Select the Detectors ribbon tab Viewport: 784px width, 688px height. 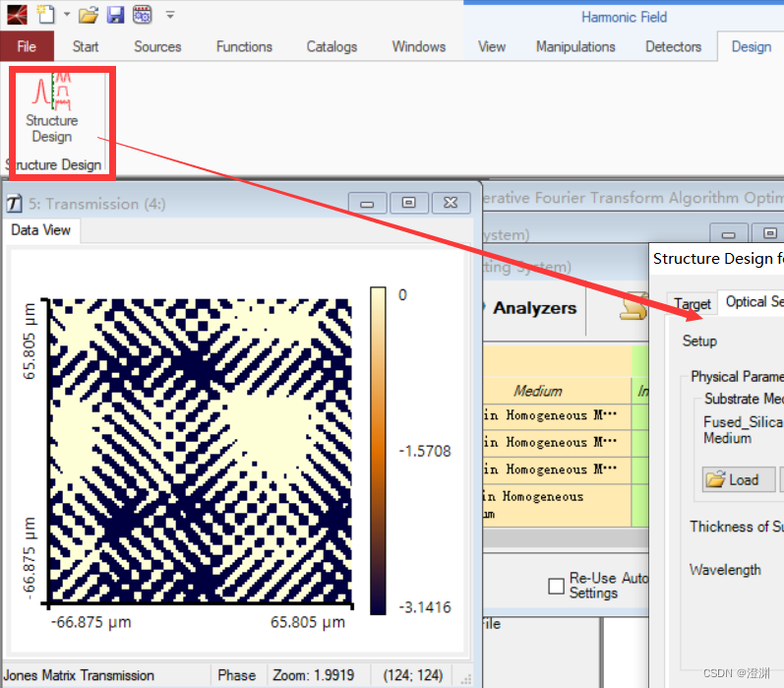pyautogui.click(x=673, y=46)
